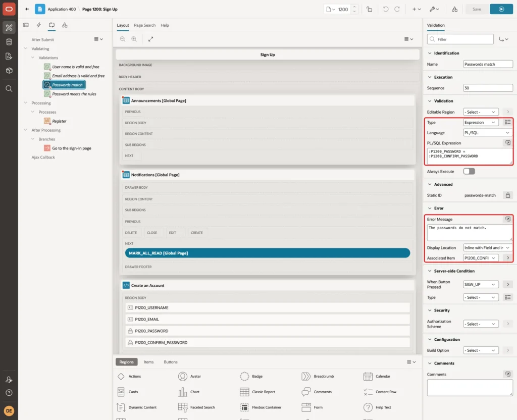Toggle the Always Execute switch
The width and height of the screenshot is (517, 420).
click(x=469, y=172)
